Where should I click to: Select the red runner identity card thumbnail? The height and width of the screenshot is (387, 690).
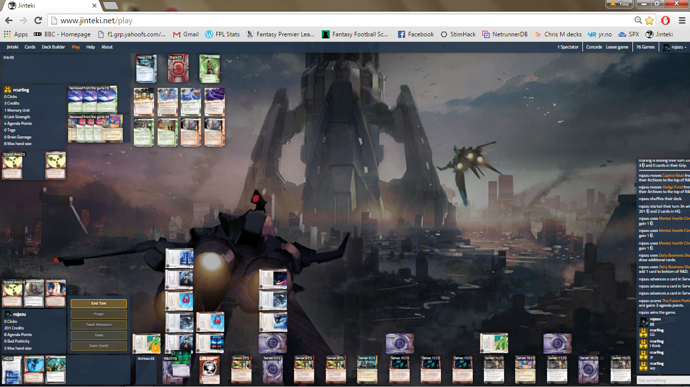(x=178, y=68)
